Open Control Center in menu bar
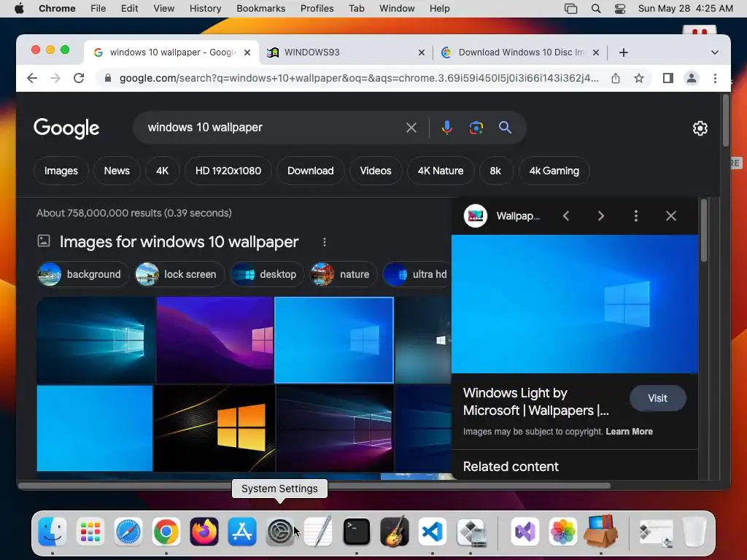This screenshot has width=747, height=560. [x=620, y=9]
